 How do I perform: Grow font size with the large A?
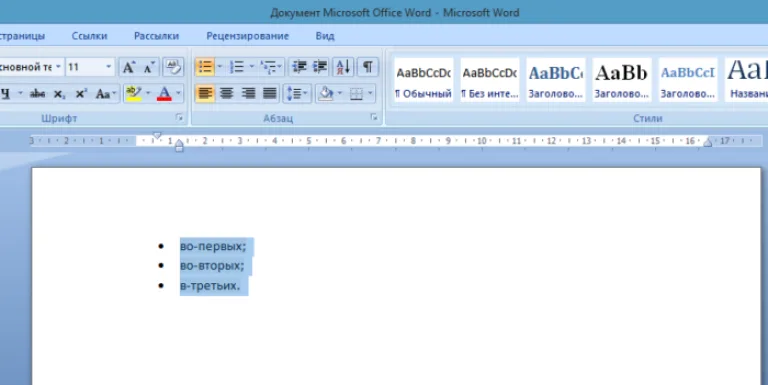click(128, 67)
